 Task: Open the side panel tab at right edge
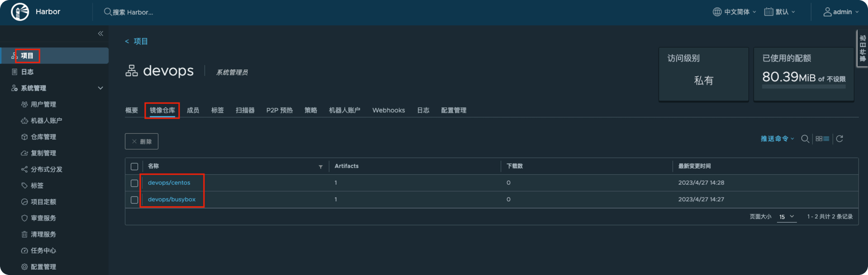click(863, 49)
